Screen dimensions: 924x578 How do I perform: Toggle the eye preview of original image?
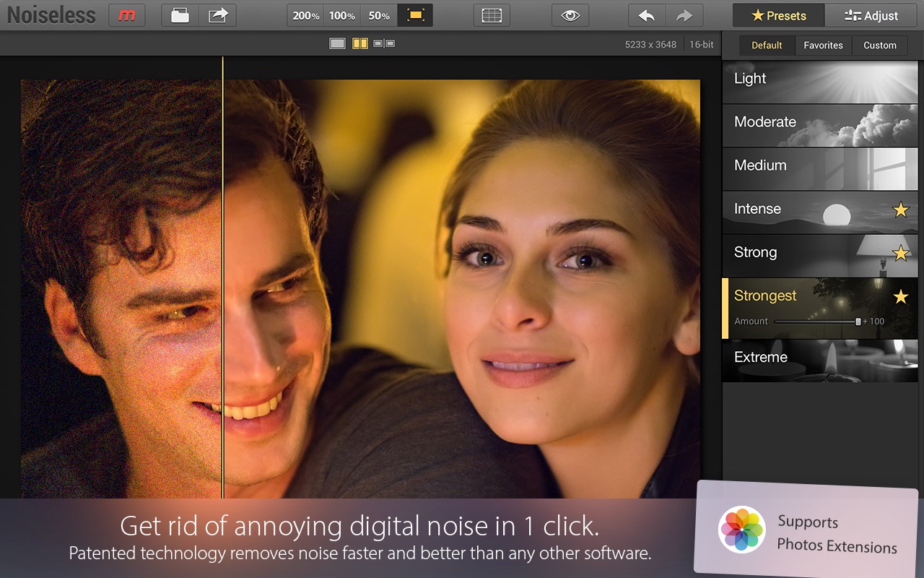click(570, 15)
